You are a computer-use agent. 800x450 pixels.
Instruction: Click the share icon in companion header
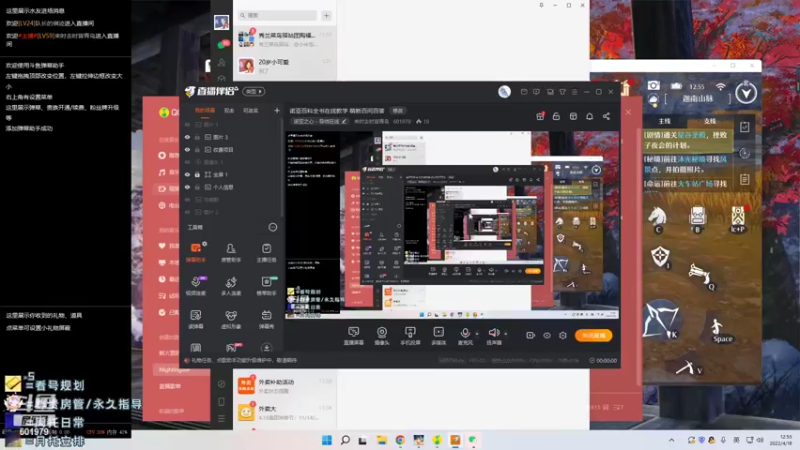click(x=606, y=116)
